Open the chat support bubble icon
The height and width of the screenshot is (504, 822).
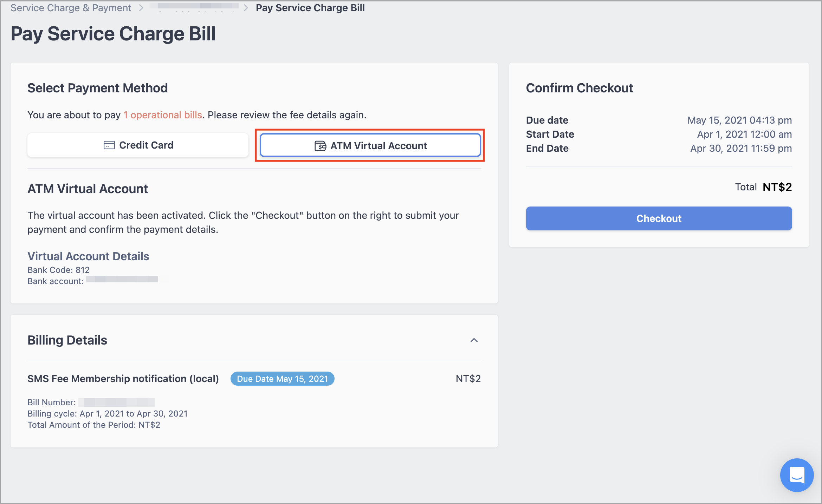(x=797, y=475)
